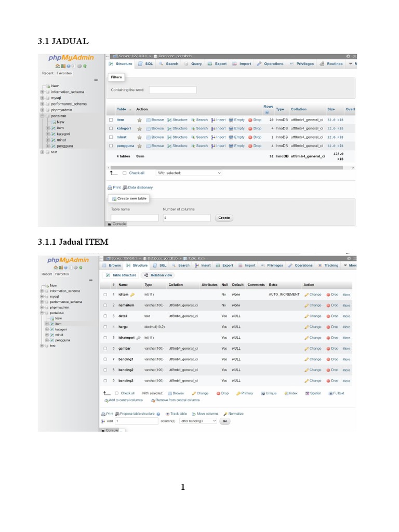Expand the pengguna node in the 3.1 JADUAL sidebar
The width and height of the screenshot is (399, 532).
click(x=48, y=146)
